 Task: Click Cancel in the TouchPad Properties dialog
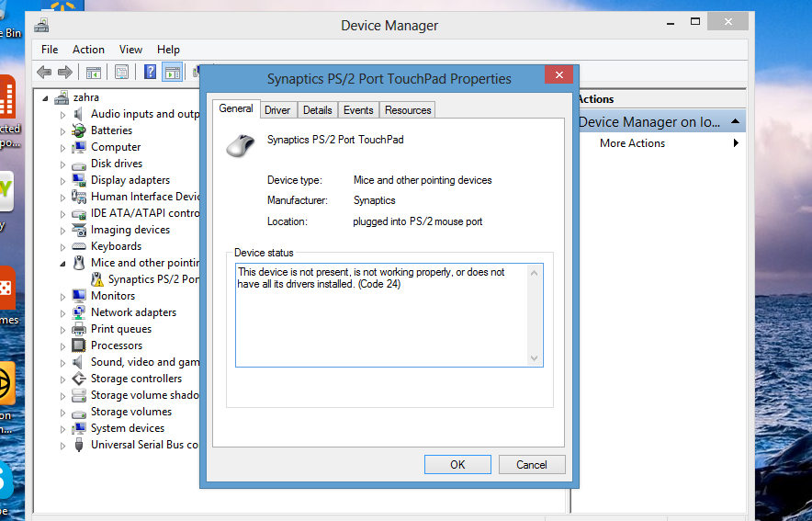pyautogui.click(x=531, y=464)
